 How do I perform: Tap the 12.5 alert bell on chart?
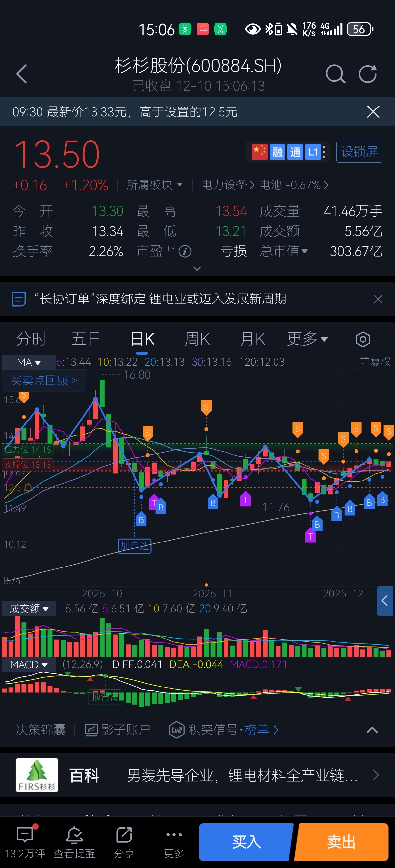click(x=28, y=488)
